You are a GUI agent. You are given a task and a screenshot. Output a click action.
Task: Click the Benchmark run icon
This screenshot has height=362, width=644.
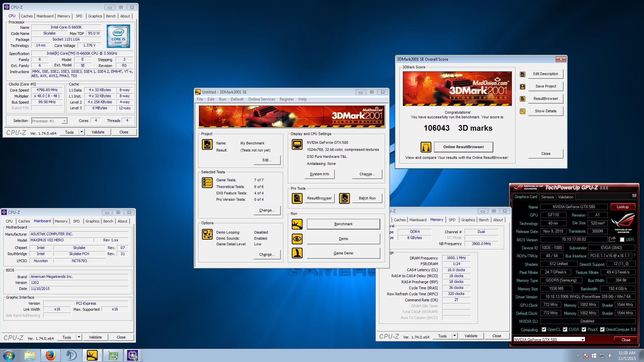297,224
